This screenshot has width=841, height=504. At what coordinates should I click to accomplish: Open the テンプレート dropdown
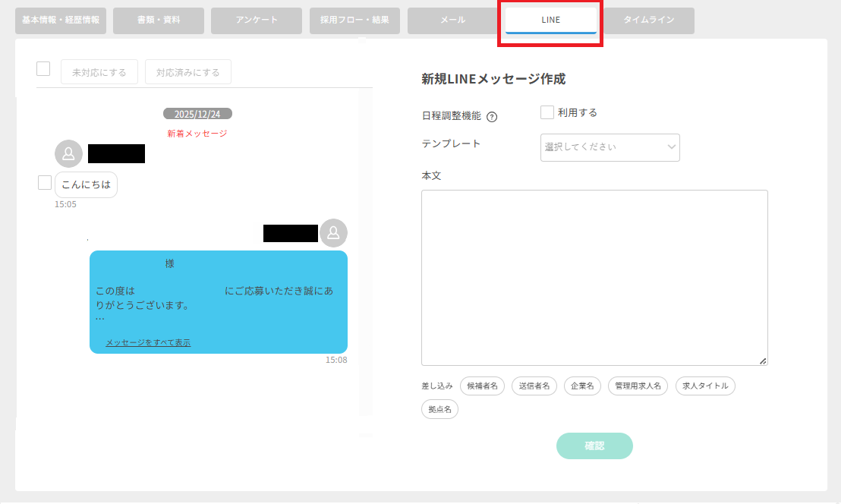click(x=609, y=147)
